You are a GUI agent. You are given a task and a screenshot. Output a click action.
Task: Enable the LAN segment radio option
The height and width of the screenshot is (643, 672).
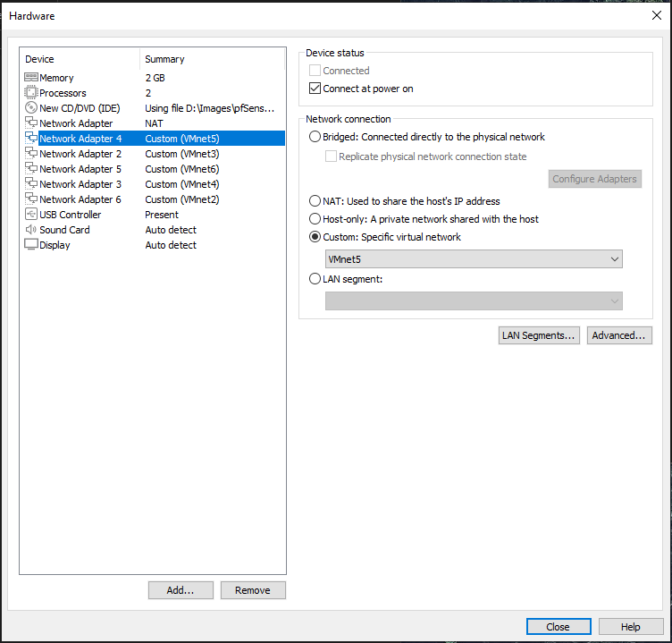[315, 279]
